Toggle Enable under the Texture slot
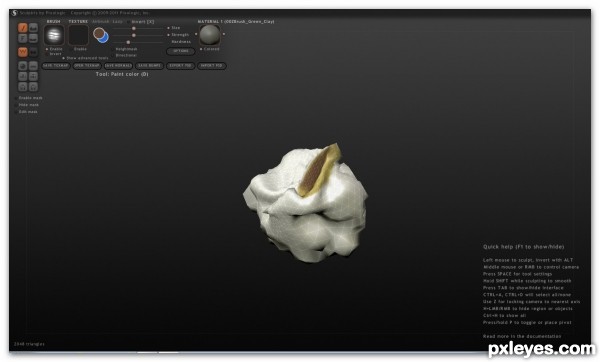The width and height of the screenshot is (600, 362). [80, 49]
